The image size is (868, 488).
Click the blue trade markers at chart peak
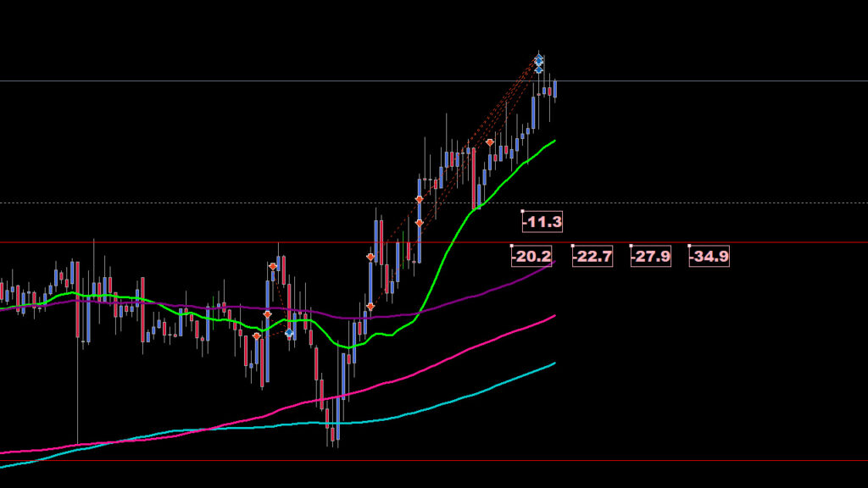point(538,63)
